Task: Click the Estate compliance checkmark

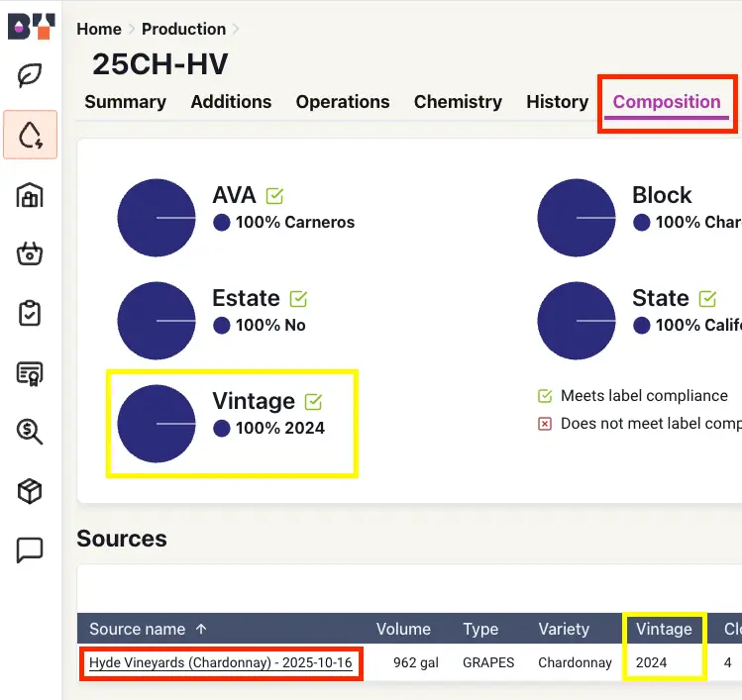Action: (x=298, y=299)
